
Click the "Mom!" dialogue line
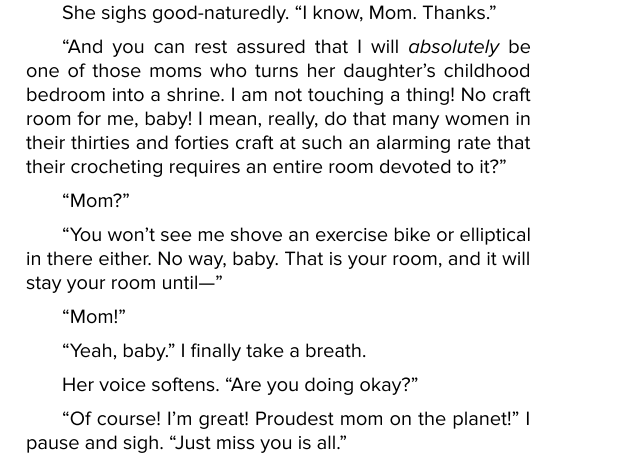pyautogui.click(x=94, y=317)
